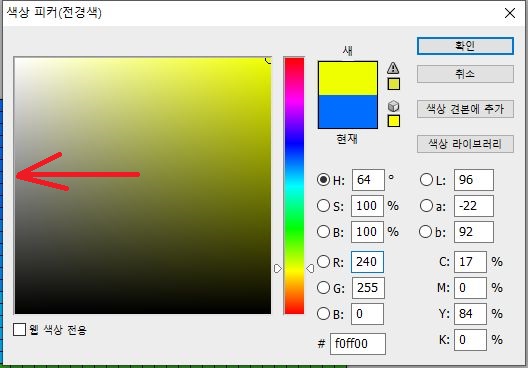Click the circular picker marker in color field
Image resolution: width=528 pixels, height=368 pixels.
pyautogui.click(x=269, y=60)
